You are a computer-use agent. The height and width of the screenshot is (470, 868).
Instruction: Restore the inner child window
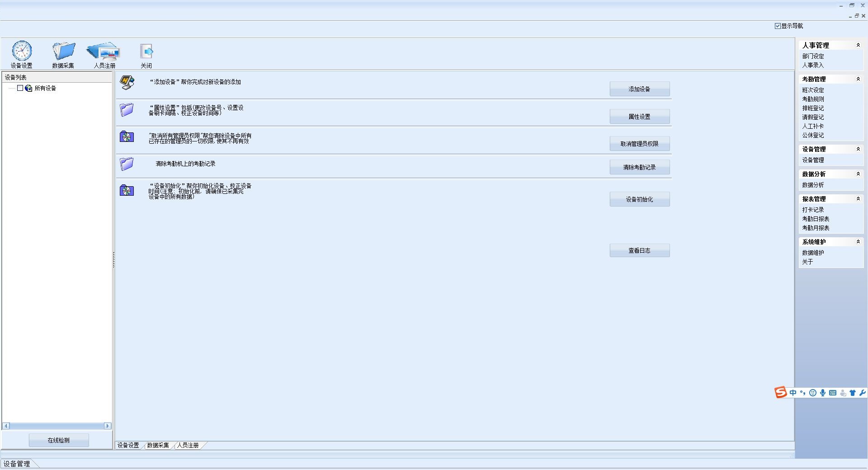click(x=857, y=16)
